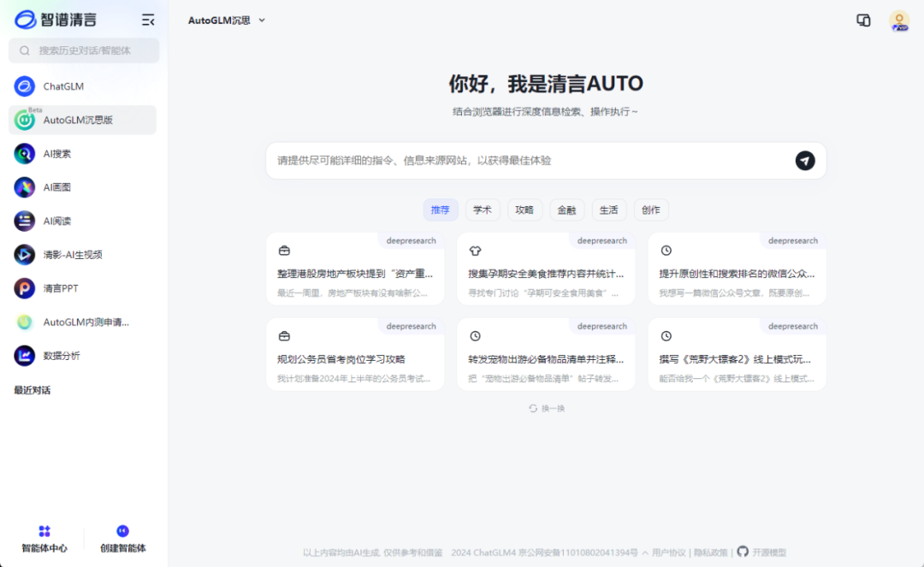Click the 创建智能体 label
This screenshot has height=567, width=924.
(122, 548)
